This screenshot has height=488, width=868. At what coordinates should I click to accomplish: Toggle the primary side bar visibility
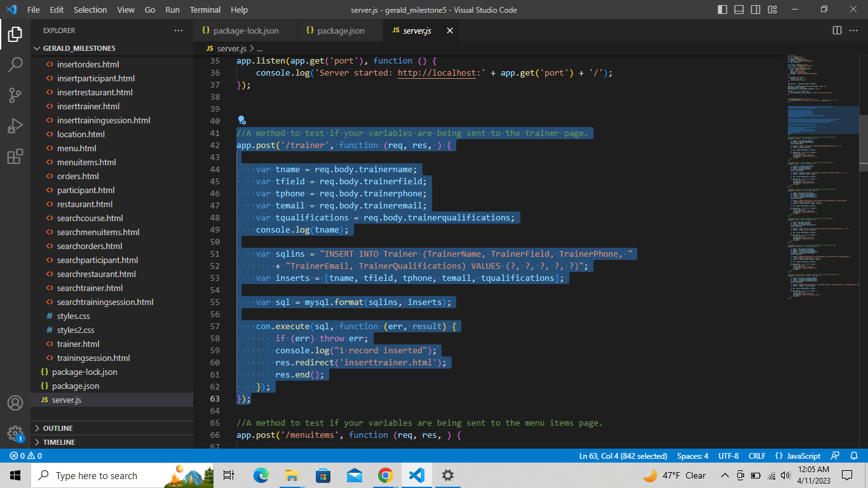tap(722, 10)
